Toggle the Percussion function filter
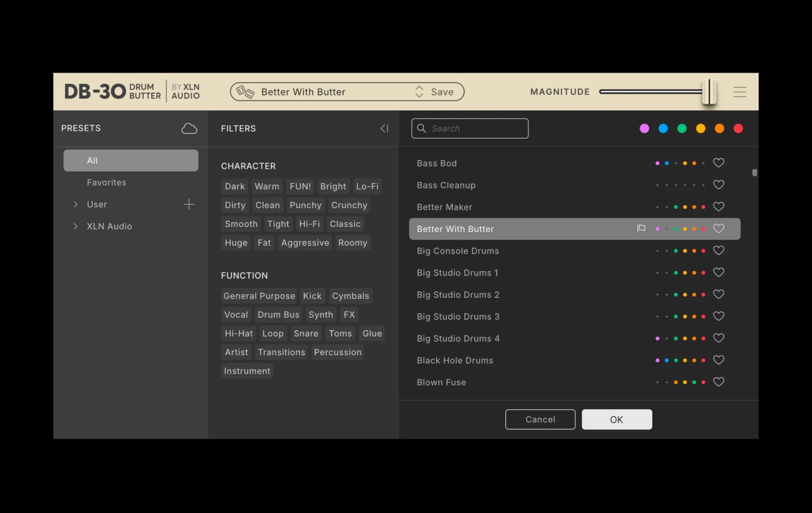812x513 pixels. pyautogui.click(x=338, y=352)
